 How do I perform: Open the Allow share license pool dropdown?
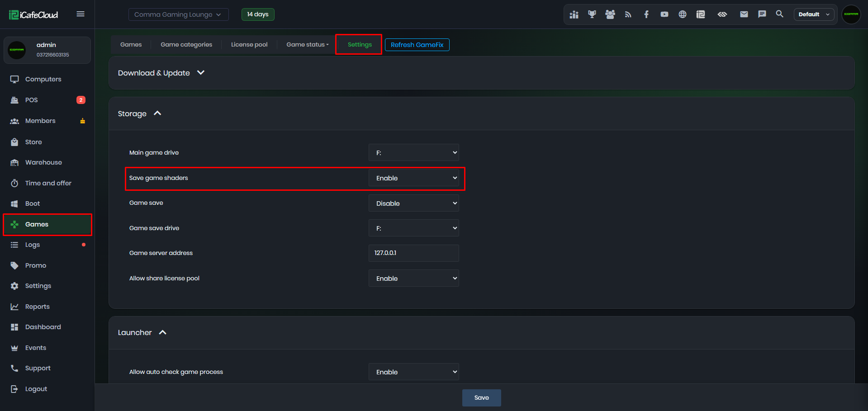414,278
